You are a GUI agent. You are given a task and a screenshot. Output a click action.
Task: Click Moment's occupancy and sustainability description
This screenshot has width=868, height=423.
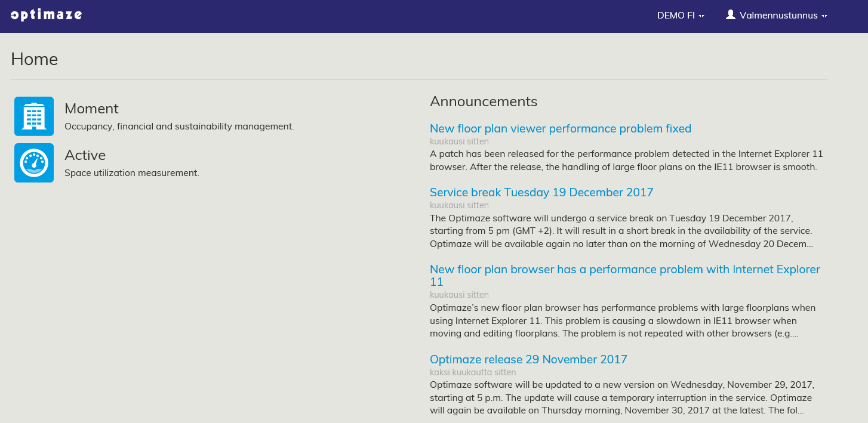click(179, 126)
